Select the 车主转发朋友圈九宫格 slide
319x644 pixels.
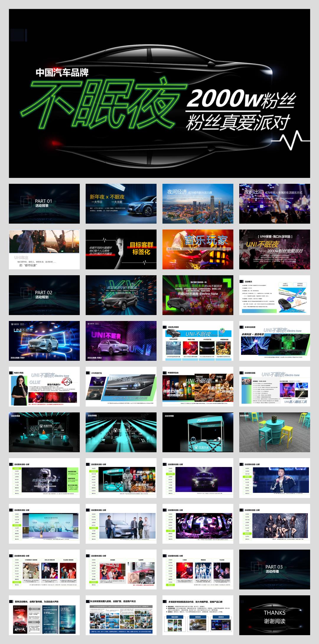point(121,615)
